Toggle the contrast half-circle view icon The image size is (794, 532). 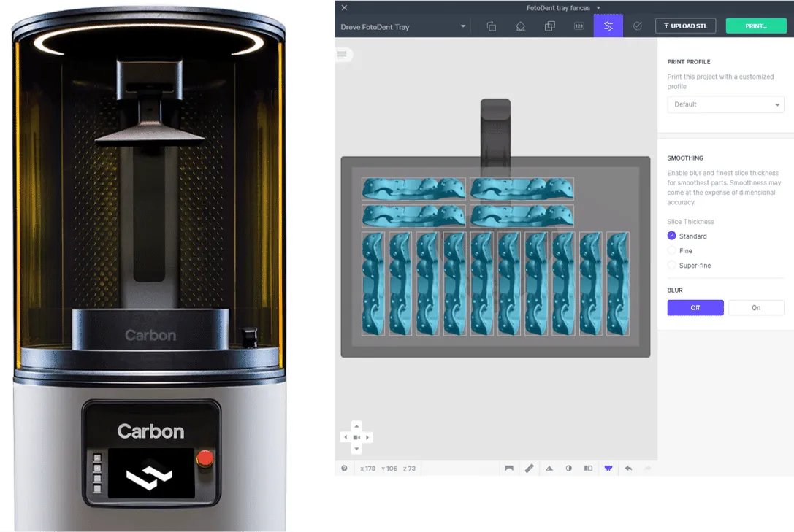coord(568,469)
